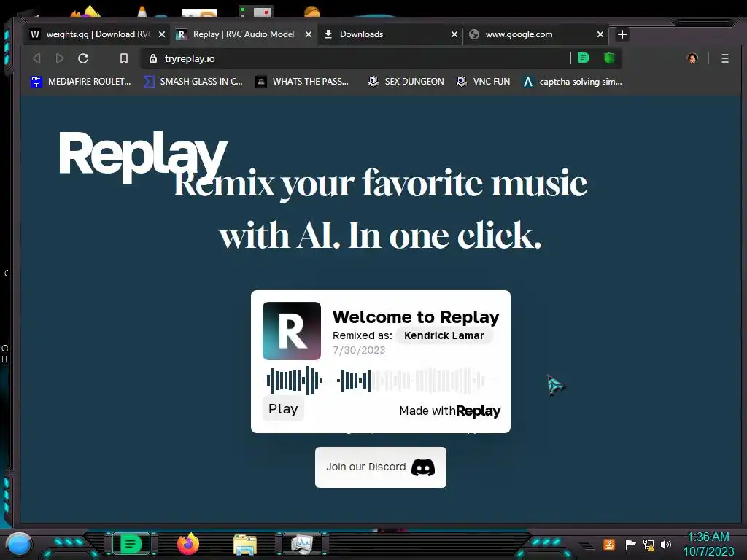The height and width of the screenshot is (560, 747).
Task: Go forward to next page
Action: [x=60, y=58]
